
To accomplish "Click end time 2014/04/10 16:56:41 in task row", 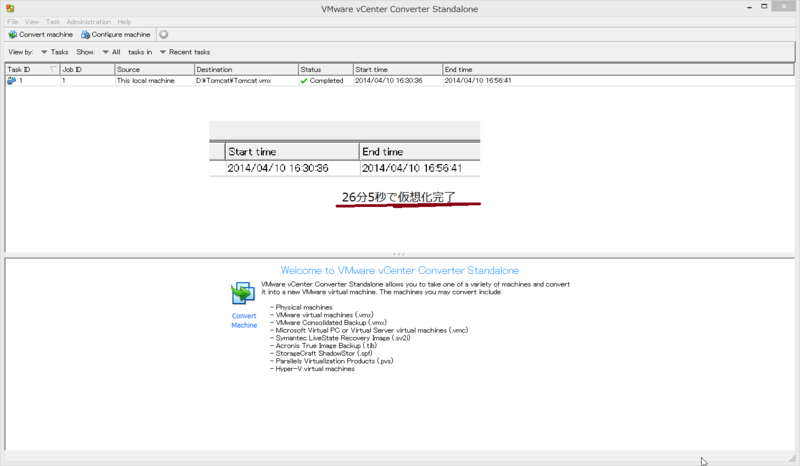I will pos(478,81).
